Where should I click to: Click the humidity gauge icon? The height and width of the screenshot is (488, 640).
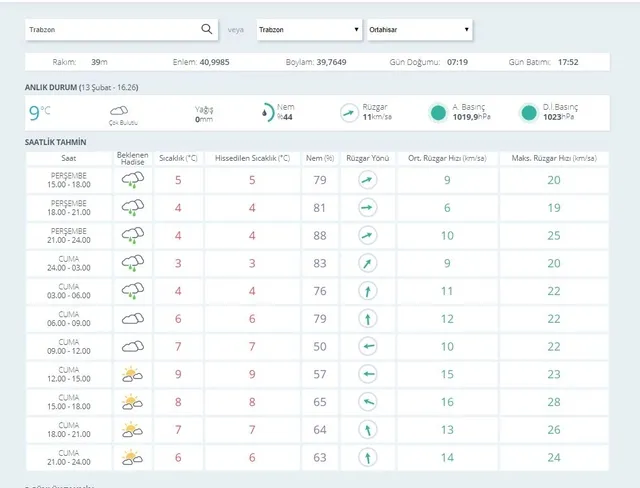click(267, 113)
